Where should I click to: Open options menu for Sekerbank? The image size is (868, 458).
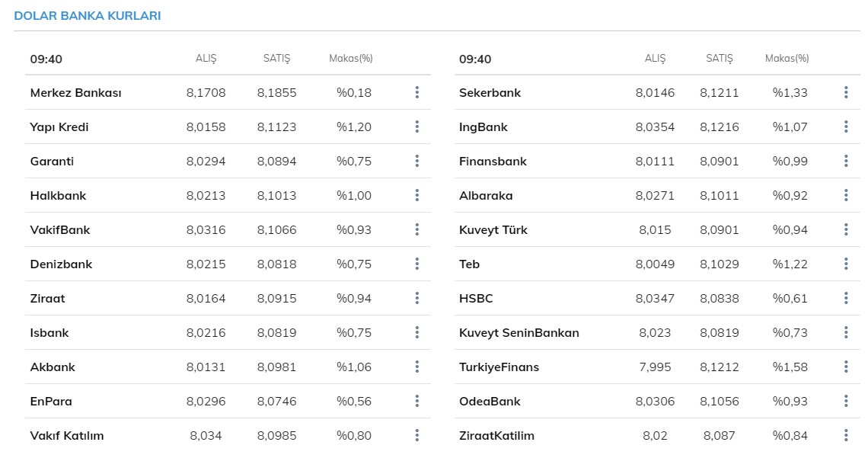click(846, 92)
